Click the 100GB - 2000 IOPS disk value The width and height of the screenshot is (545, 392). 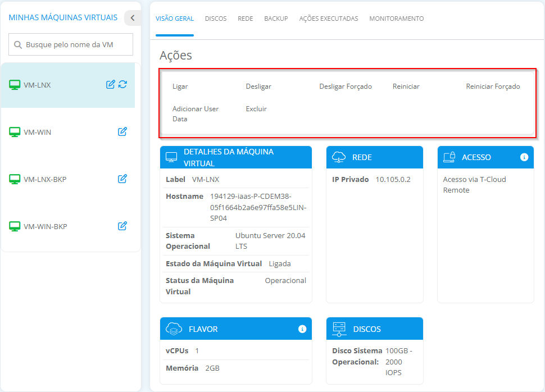pyautogui.click(x=399, y=362)
